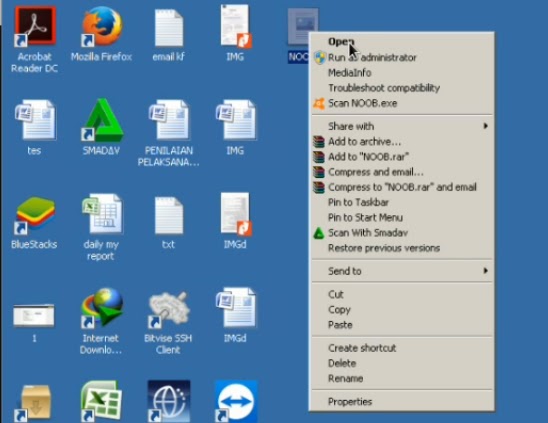Select the BlueStacks shortcut icon
This screenshot has width=548, height=423.
[x=35, y=215]
